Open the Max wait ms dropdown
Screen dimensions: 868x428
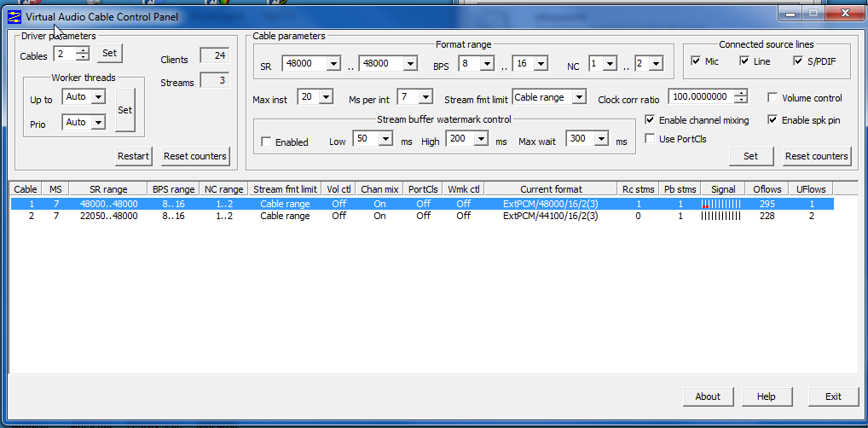coord(602,138)
